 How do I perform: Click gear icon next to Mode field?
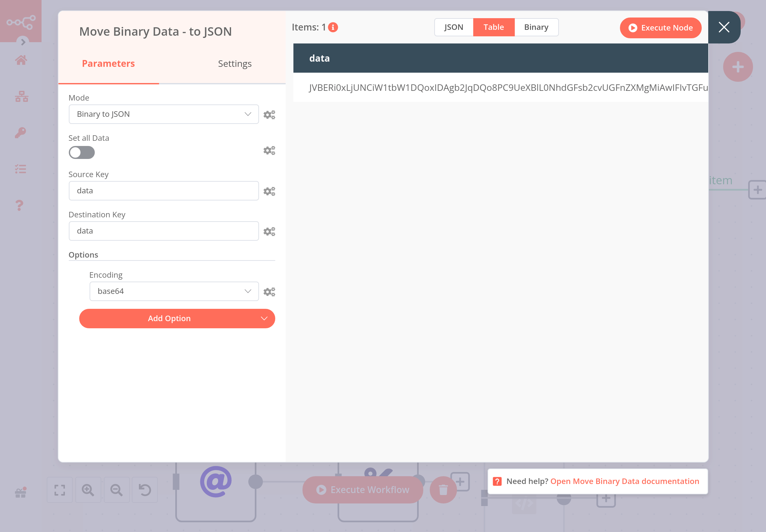[269, 115]
